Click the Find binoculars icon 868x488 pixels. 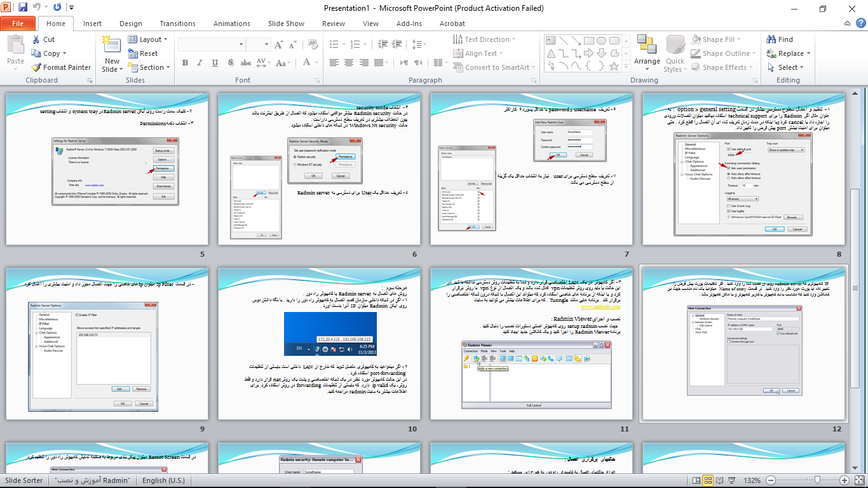coord(771,39)
